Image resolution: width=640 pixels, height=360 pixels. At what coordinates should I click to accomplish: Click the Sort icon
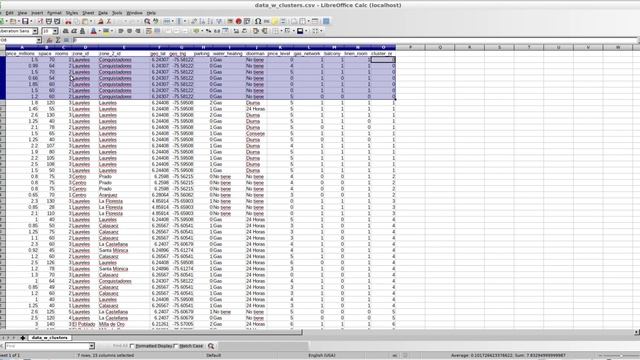(194, 21)
